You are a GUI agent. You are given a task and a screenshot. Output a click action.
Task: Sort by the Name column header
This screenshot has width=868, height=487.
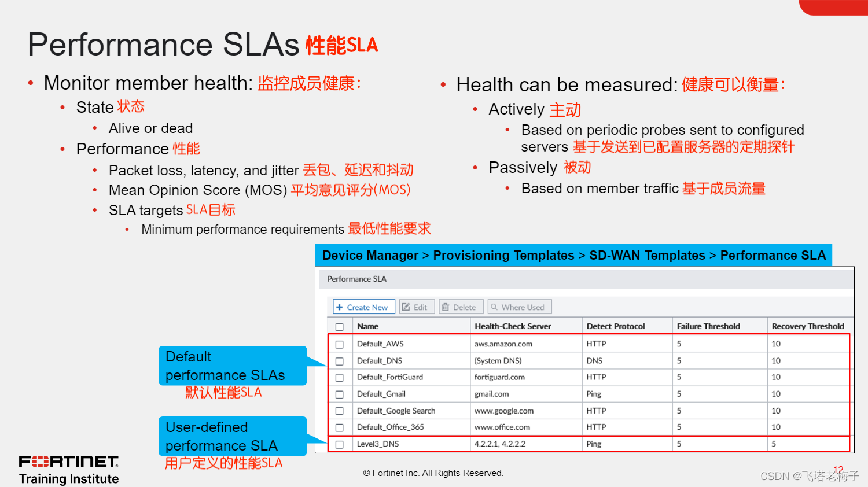click(x=368, y=326)
